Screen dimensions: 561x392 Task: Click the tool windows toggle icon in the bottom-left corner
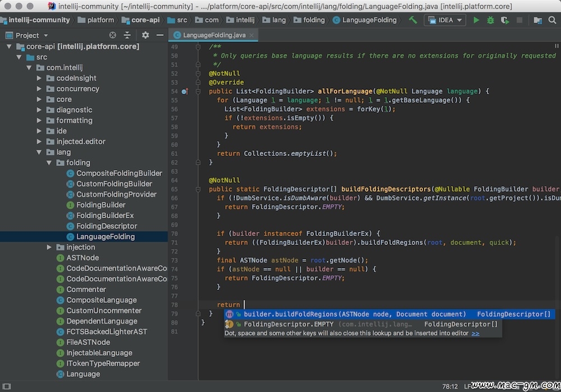pyautogui.click(x=6, y=386)
